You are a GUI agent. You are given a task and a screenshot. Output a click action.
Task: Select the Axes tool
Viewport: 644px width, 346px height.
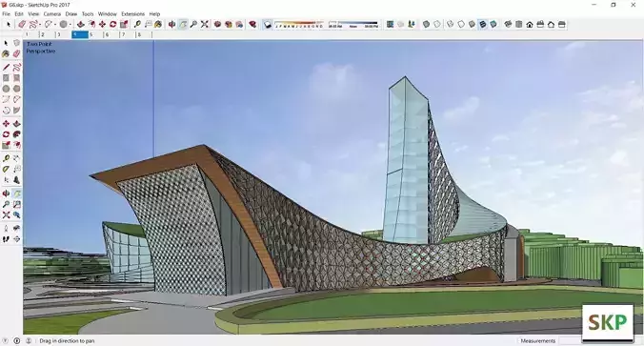point(6,179)
